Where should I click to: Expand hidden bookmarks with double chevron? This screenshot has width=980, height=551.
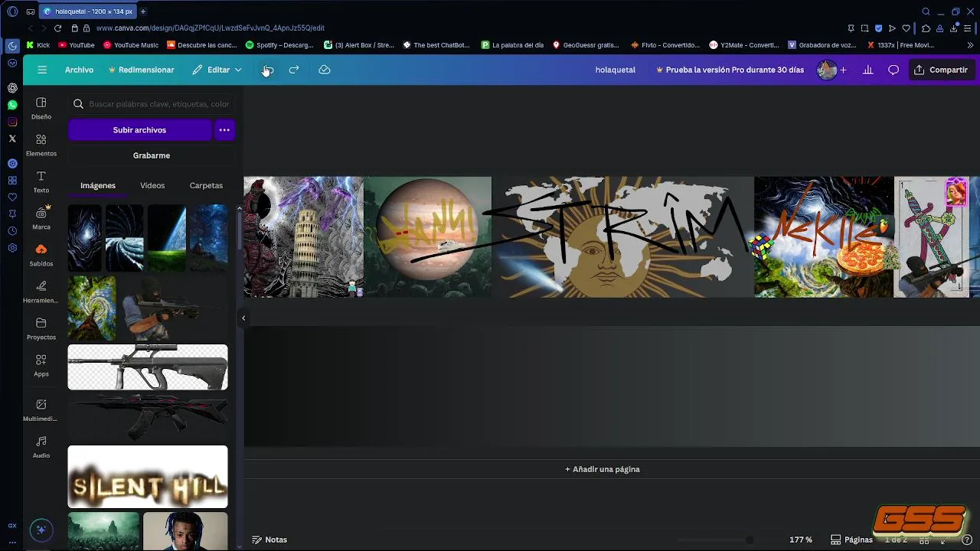(x=970, y=45)
